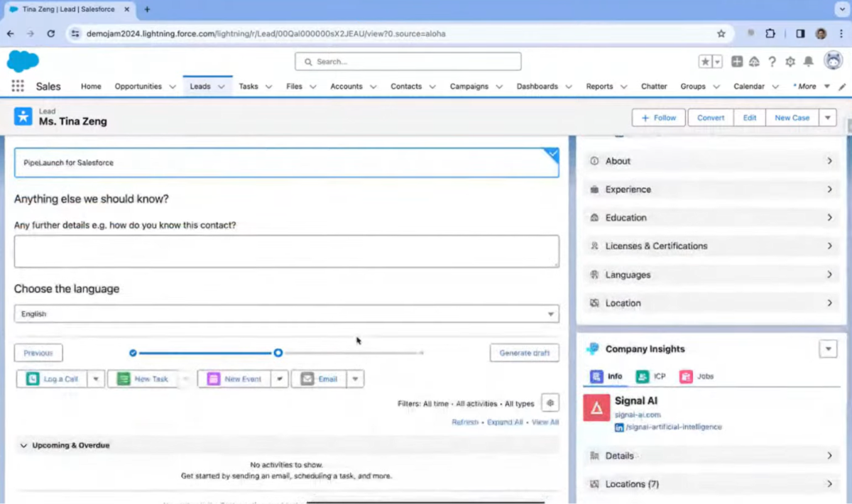Go back in browser history
The width and height of the screenshot is (852, 504).
pos(10,33)
